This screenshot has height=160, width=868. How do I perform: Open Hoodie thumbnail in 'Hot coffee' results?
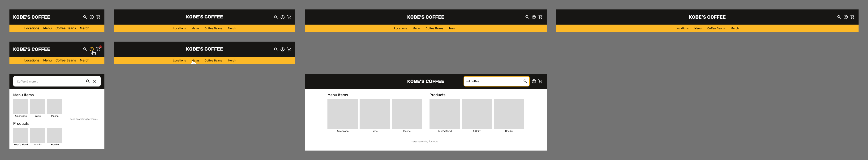[509, 114]
